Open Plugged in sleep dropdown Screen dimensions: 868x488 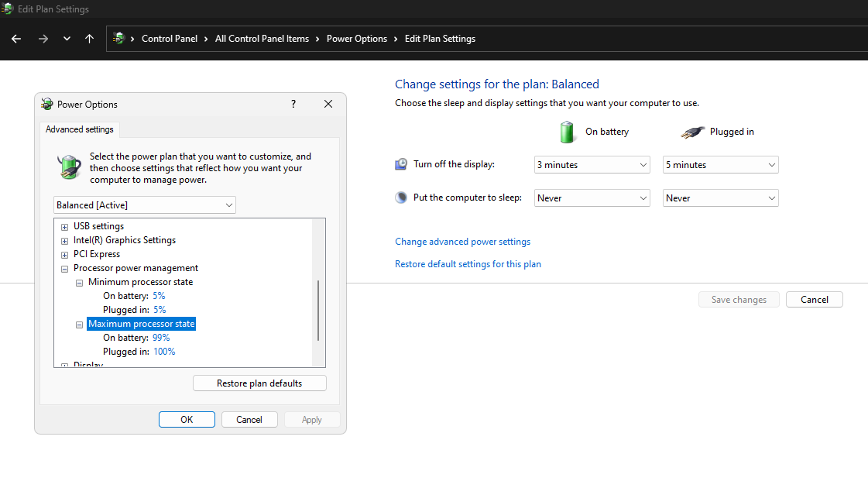[x=721, y=198]
